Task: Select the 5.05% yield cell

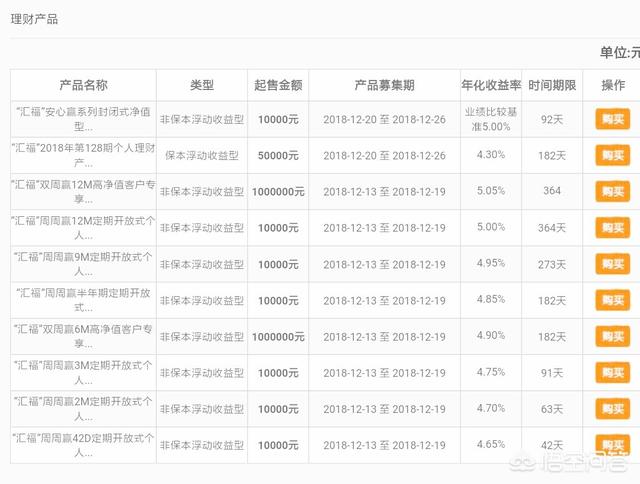Action: point(491,191)
